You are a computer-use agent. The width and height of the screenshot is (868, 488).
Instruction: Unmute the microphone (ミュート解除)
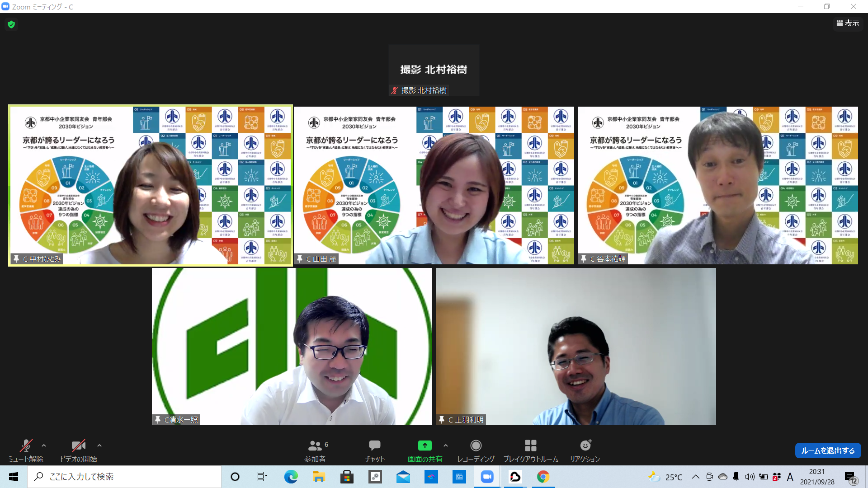[x=26, y=450]
